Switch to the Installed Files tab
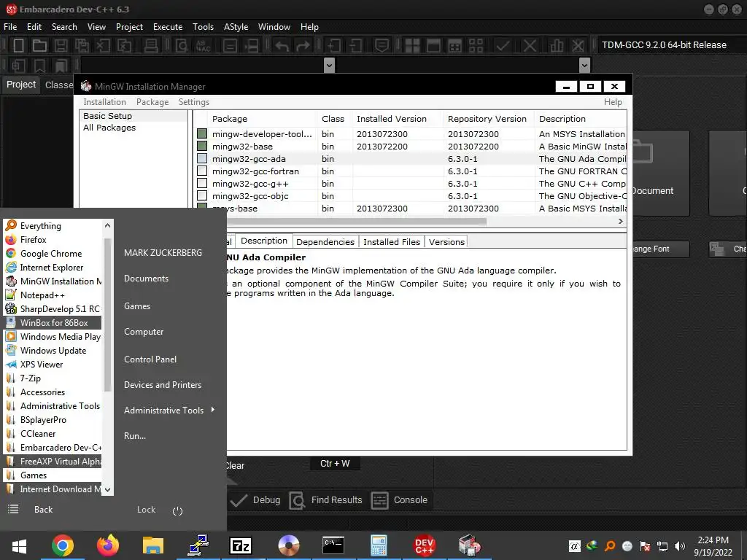This screenshot has width=747, height=560. [392, 242]
